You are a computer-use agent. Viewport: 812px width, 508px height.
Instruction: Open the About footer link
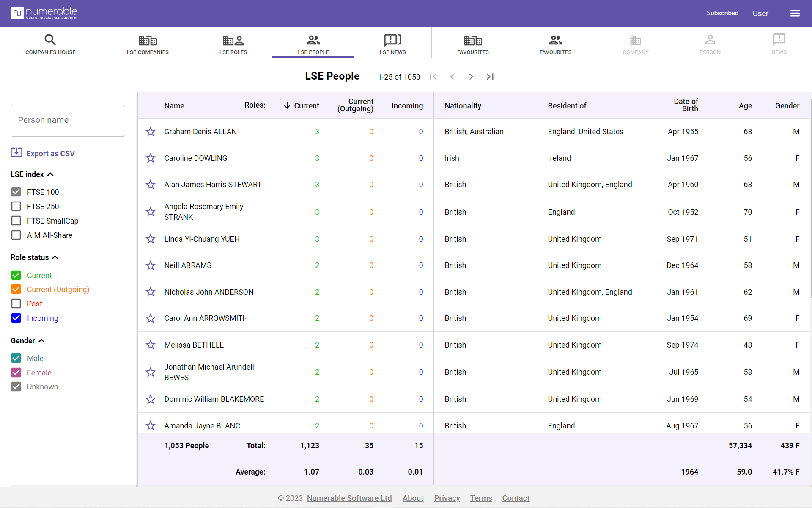pyautogui.click(x=413, y=498)
